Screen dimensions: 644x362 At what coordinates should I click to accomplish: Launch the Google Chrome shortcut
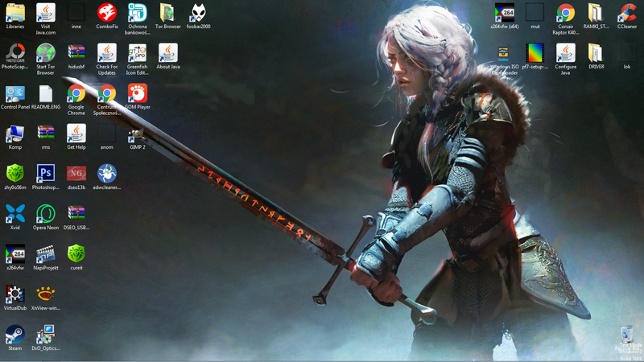[x=76, y=93]
